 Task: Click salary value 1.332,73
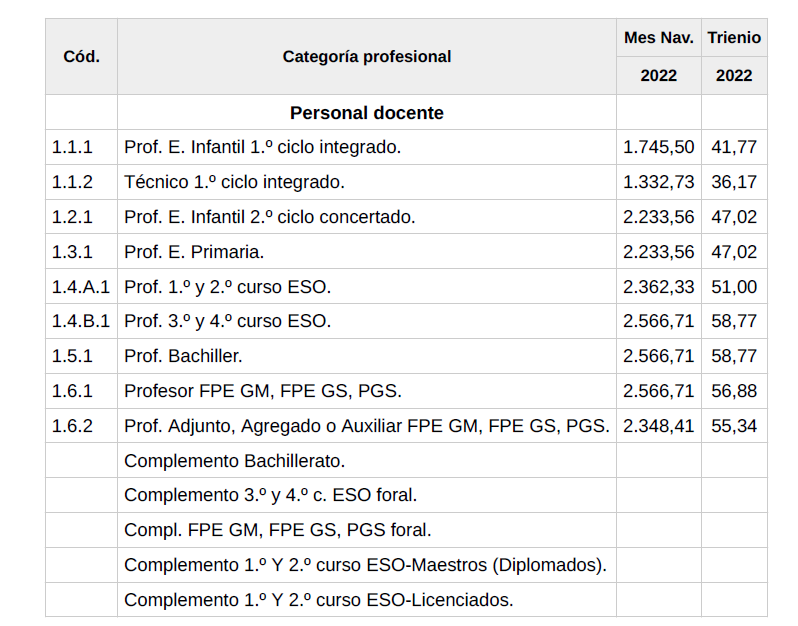[x=658, y=182]
